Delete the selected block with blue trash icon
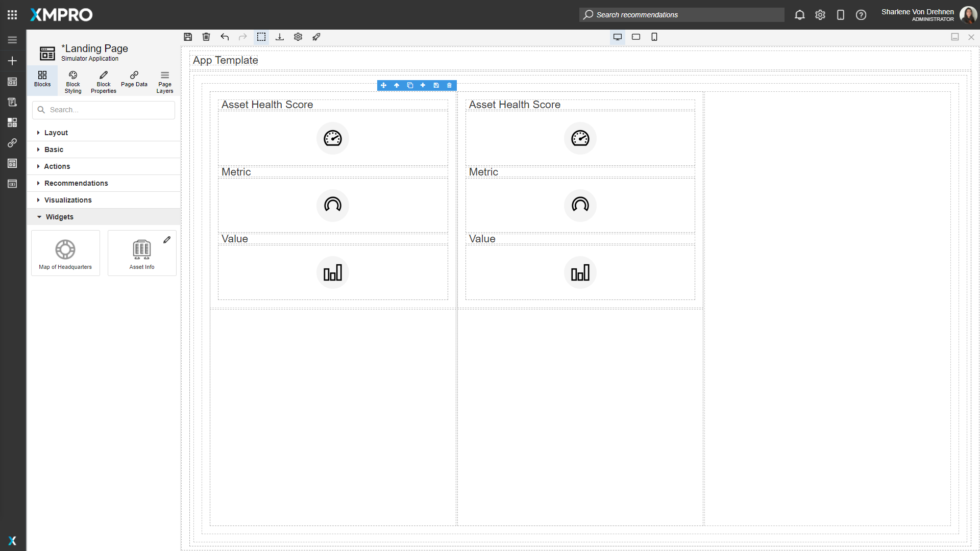This screenshot has height=551, width=980. (x=449, y=85)
